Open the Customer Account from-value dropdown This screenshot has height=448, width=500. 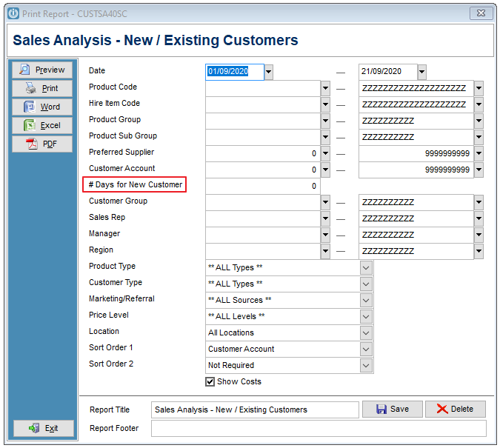pyautogui.click(x=325, y=170)
